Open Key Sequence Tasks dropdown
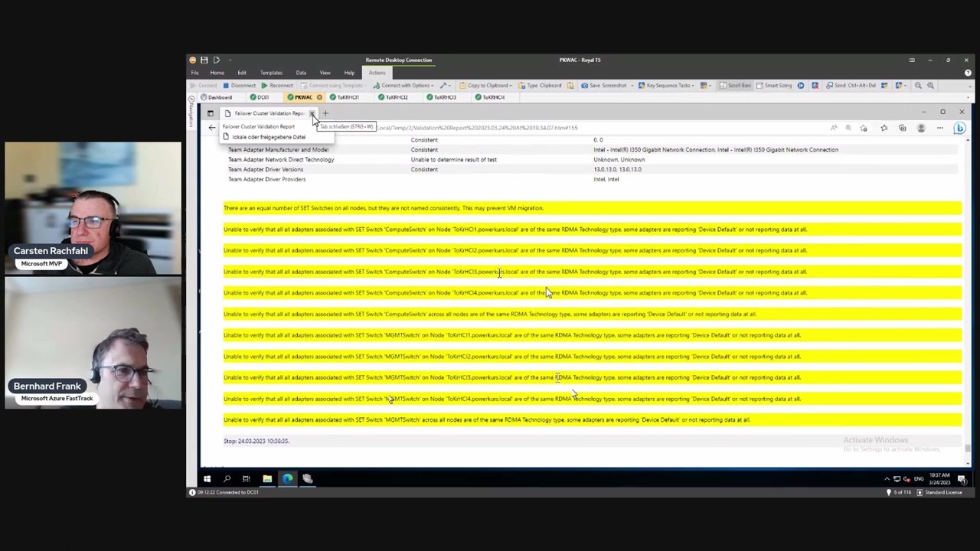Image resolution: width=980 pixels, height=551 pixels. pos(667,86)
